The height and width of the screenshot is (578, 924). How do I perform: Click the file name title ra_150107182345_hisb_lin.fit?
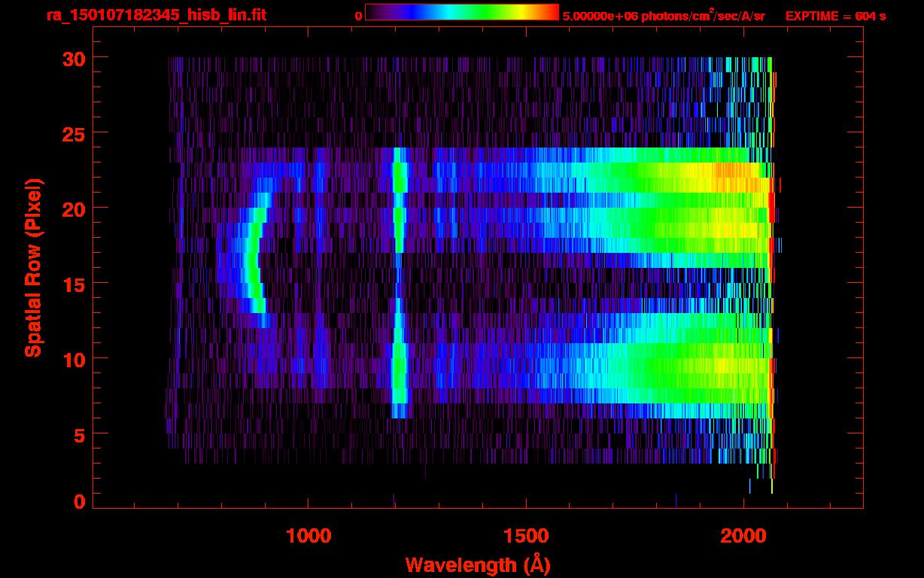point(156,15)
